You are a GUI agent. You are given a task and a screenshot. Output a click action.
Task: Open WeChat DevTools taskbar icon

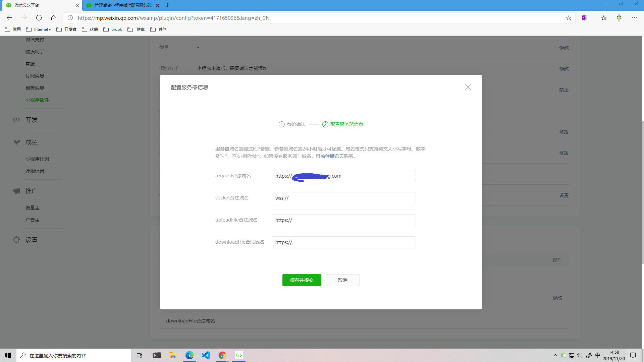(x=238, y=355)
